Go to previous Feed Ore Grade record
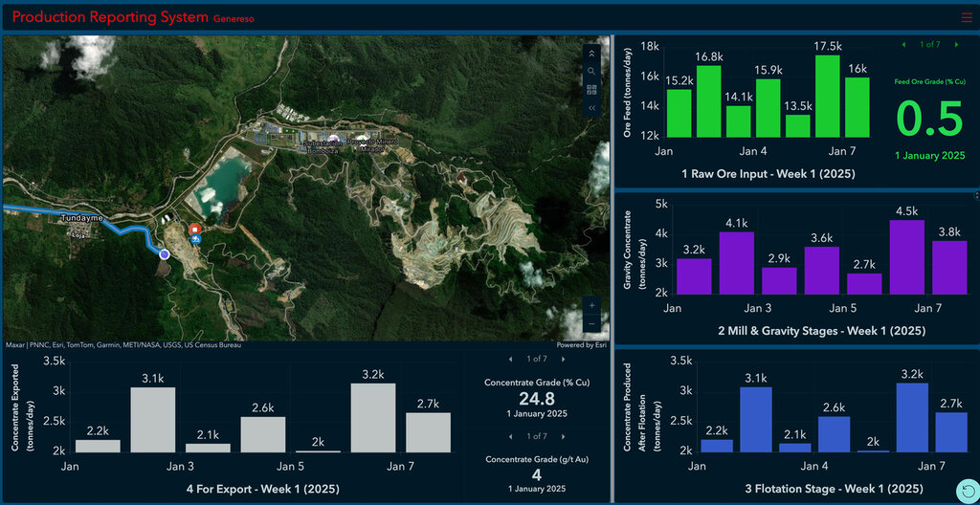 (902, 45)
